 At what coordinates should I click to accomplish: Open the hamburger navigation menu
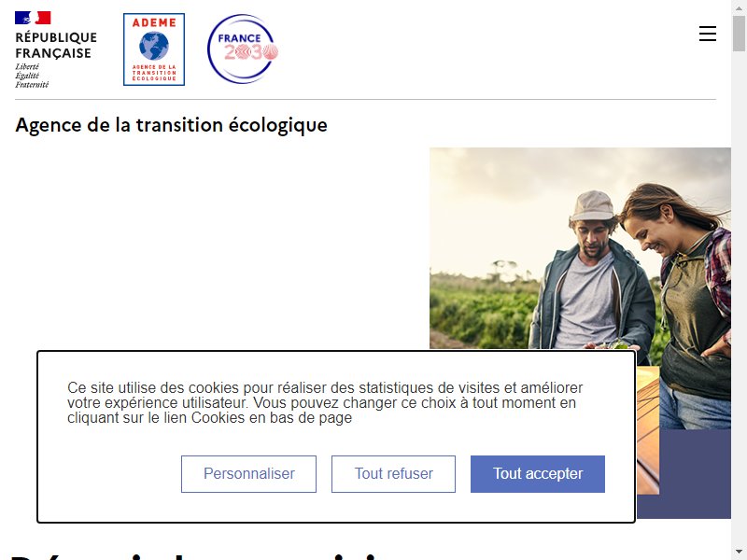[x=708, y=34]
